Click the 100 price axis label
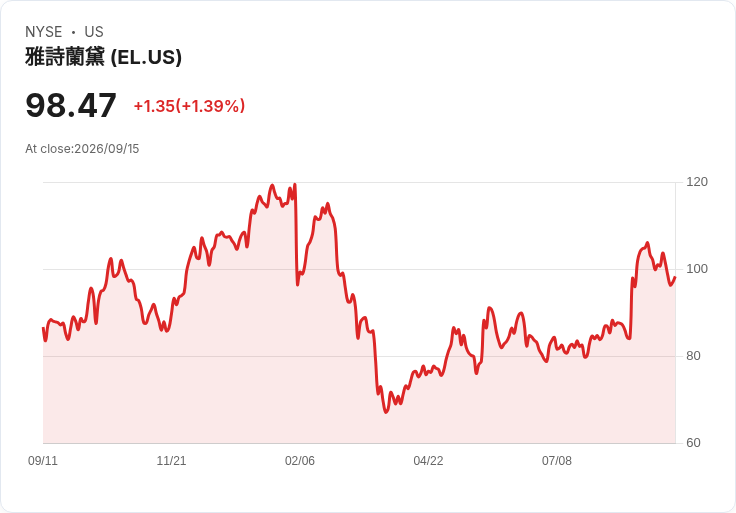The width and height of the screenshot is (736, 513). [x=697, y=269]
